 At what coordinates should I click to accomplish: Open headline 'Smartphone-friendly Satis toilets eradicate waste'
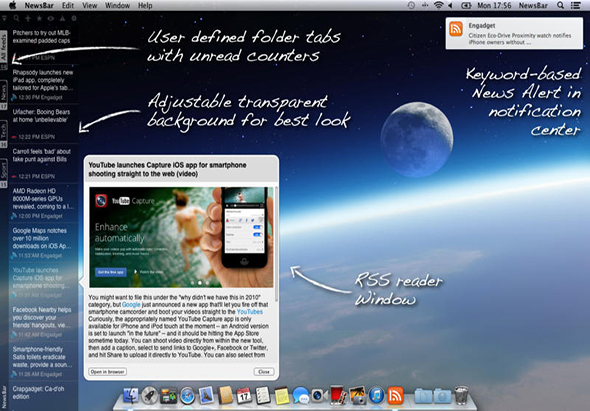[x=42, y=357]
